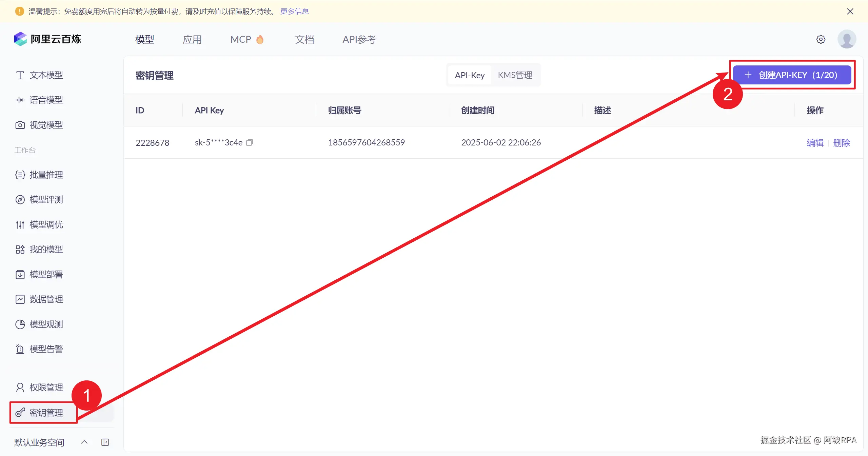Collapse sidebar panel icon at bottom
868x456 pixels.
point(105,442)
